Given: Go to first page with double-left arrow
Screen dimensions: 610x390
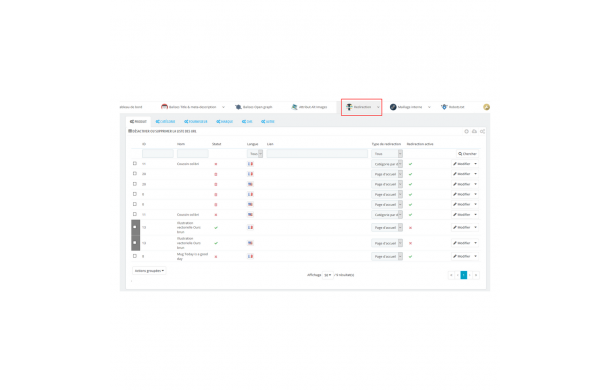Looking at the screenshot, I should pyautogui.click(x=451, y=275).
